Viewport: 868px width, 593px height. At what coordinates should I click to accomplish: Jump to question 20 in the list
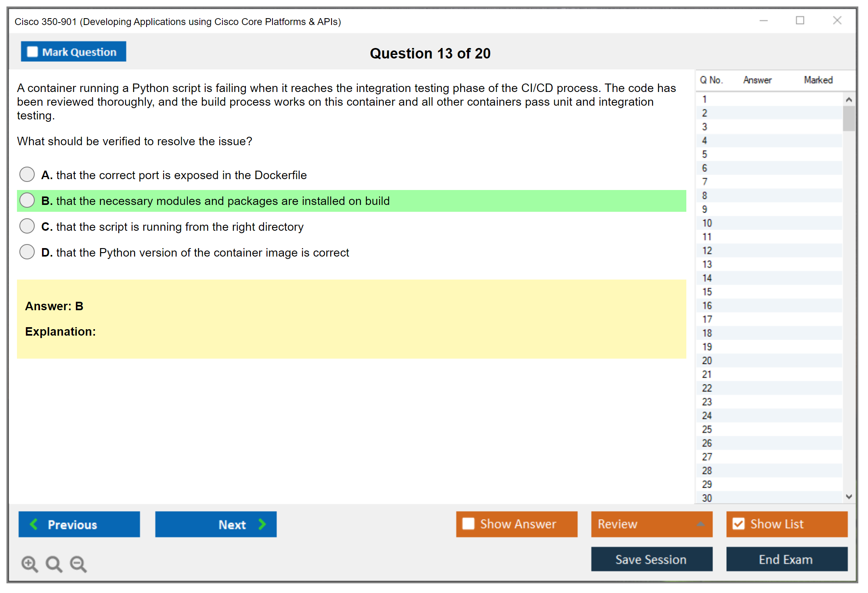coord(707,361)
